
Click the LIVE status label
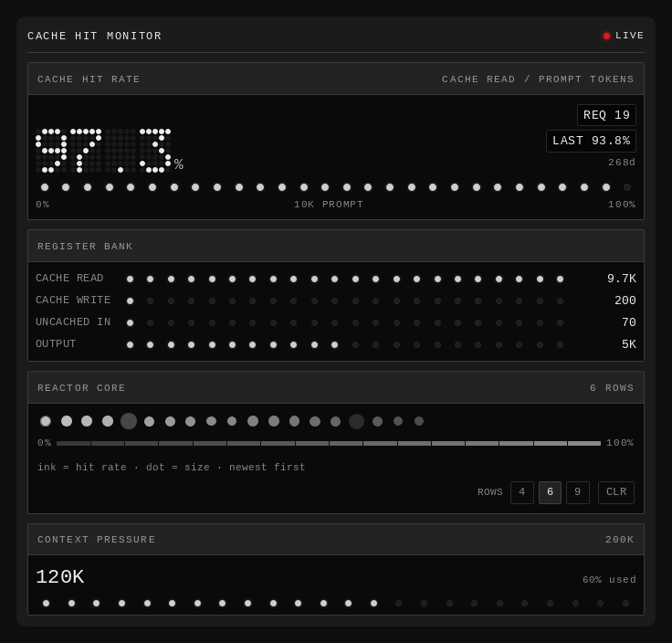630,36
